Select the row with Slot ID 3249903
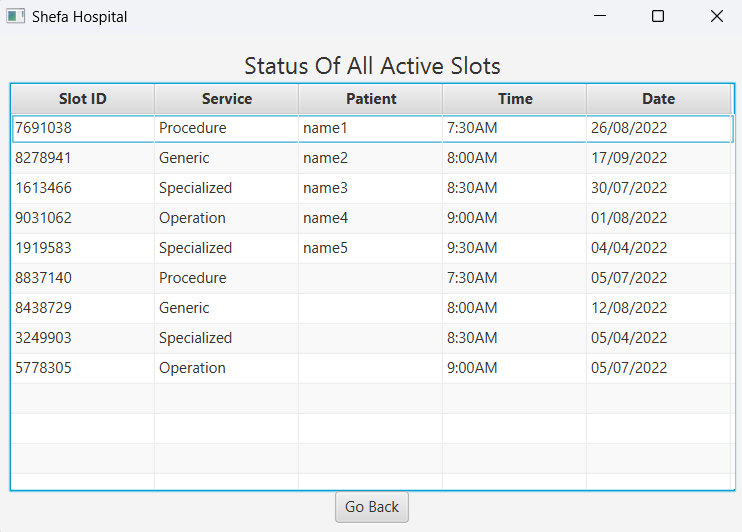Image resolution: width=742 pixels, height=532 pixels. [44, 338]
